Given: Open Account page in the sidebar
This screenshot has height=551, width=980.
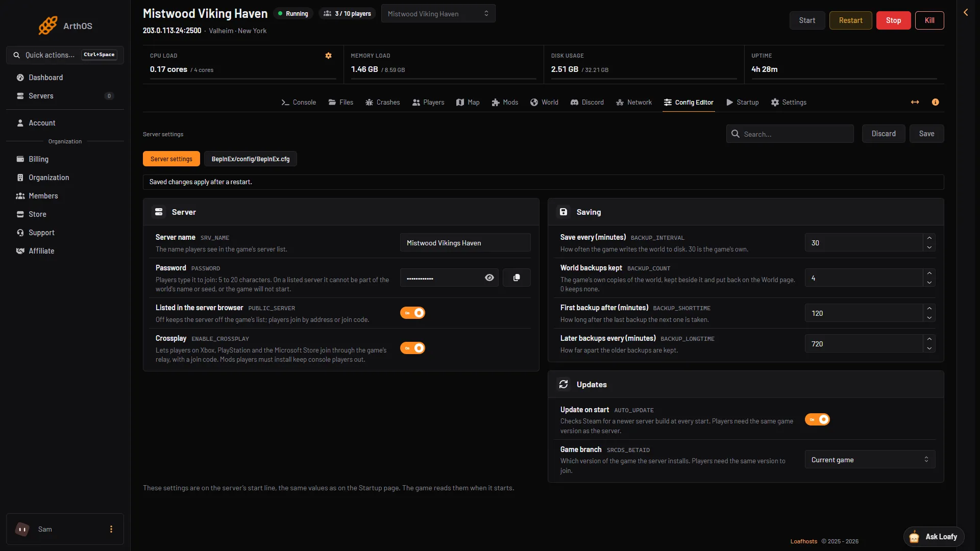Looking at the screenshot, I should click(65, 123).
